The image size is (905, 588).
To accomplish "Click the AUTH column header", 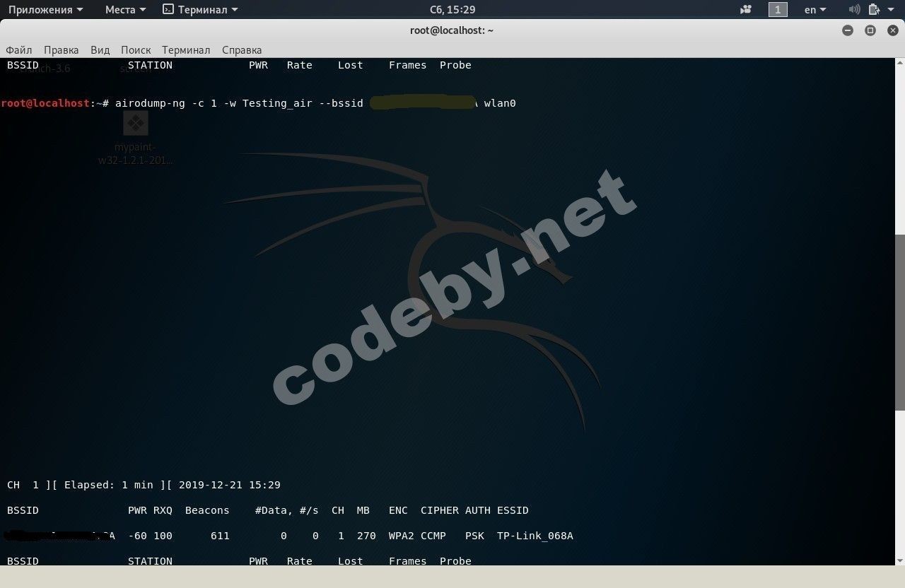I will (x=478, y=510).
